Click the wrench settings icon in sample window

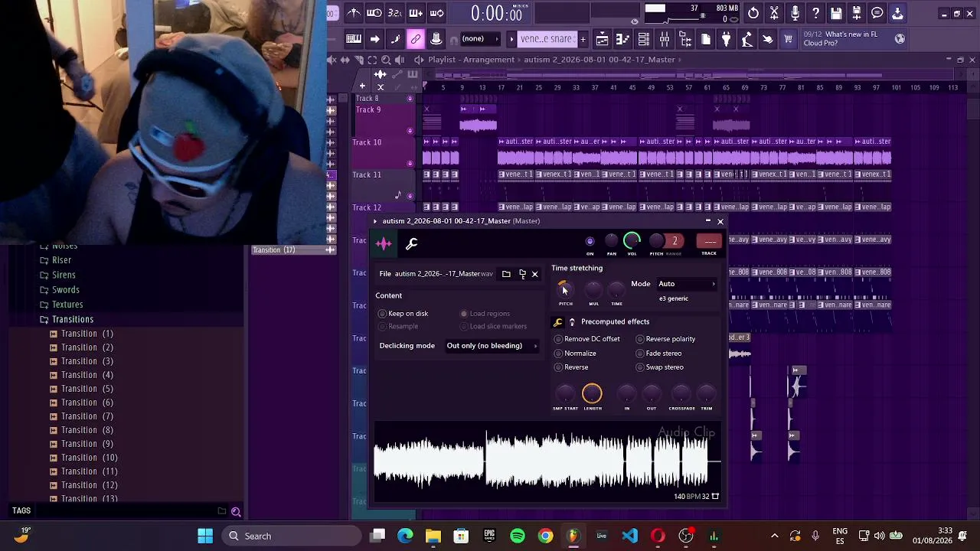[x=411, y=244]
